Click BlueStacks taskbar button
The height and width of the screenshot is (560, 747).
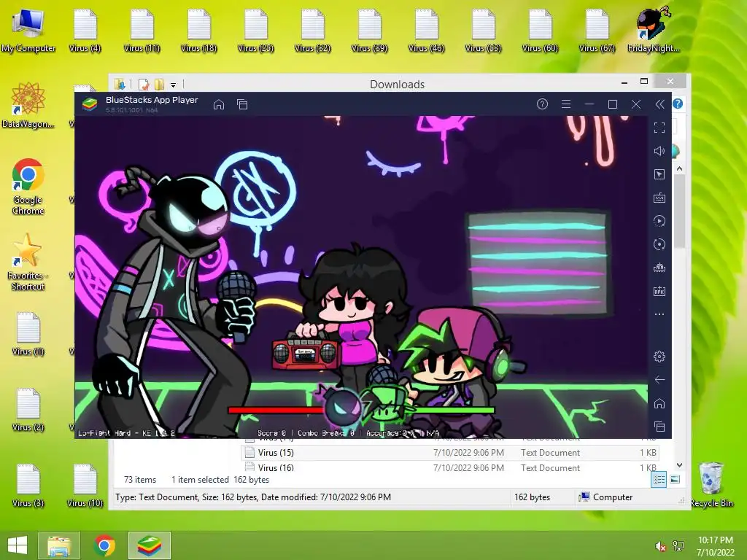[x=149, y=545]
